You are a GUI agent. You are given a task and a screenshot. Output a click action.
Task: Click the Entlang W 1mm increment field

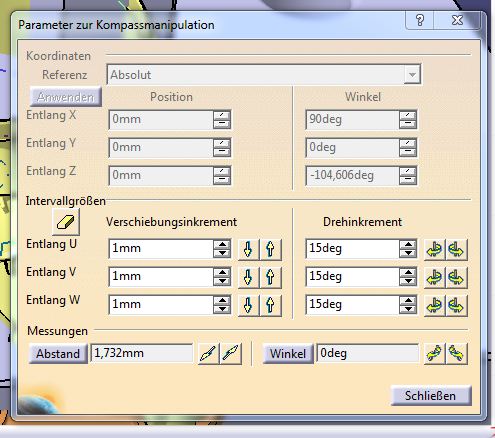(161, 305)
